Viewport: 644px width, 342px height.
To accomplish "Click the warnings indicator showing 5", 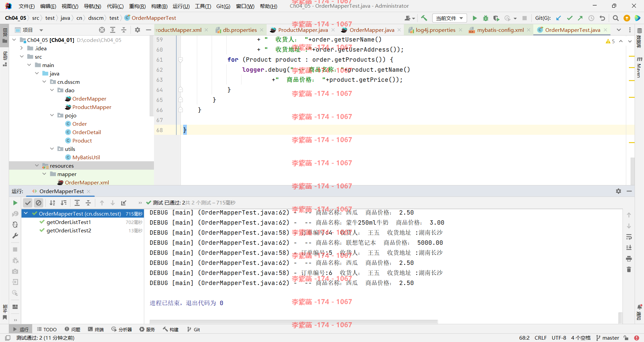I will [610, 41].
